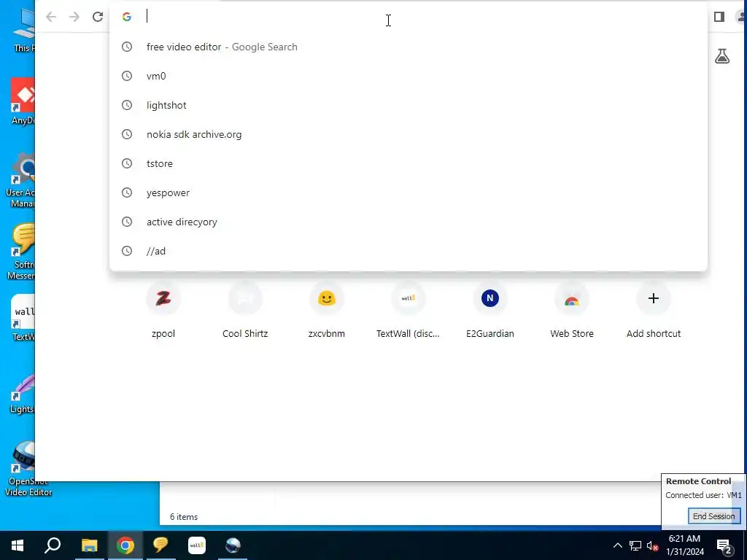
Task: Choose 'nokia sdk archive.org' suggestion
Action: pos(409,134)
